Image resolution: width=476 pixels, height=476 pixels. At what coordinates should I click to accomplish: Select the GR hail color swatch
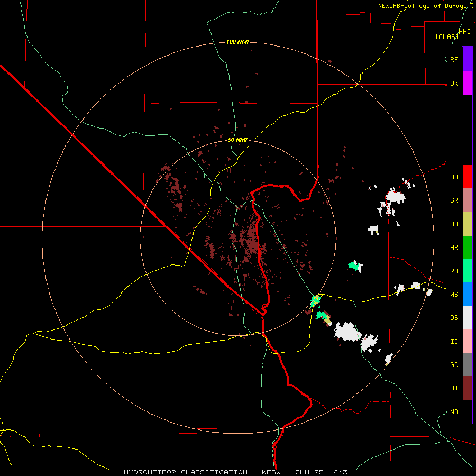click(x=467, y=200)
